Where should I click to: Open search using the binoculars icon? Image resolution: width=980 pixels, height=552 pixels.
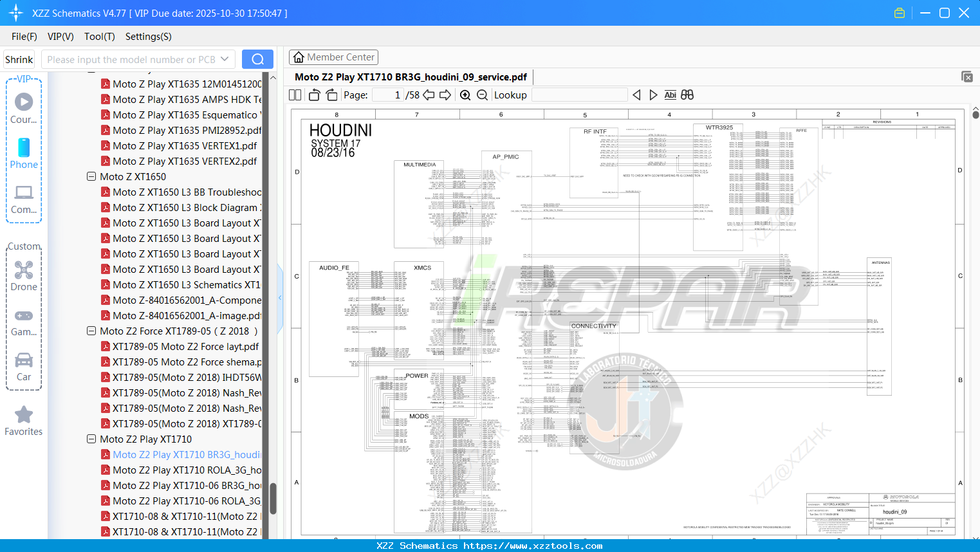click(x=686, y=95)
